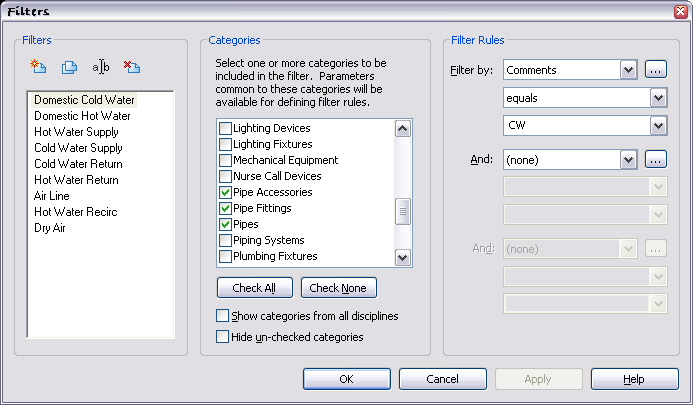Uncheck the Pipe Accessories category
Viewport: 693px width, 405px height.
[224, 192]
